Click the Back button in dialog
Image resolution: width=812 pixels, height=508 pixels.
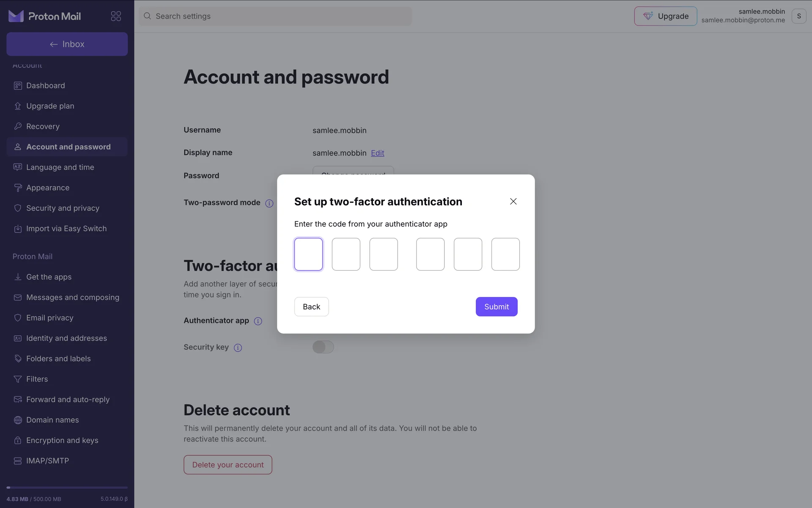pyautogui.click(x=311, y=306)
